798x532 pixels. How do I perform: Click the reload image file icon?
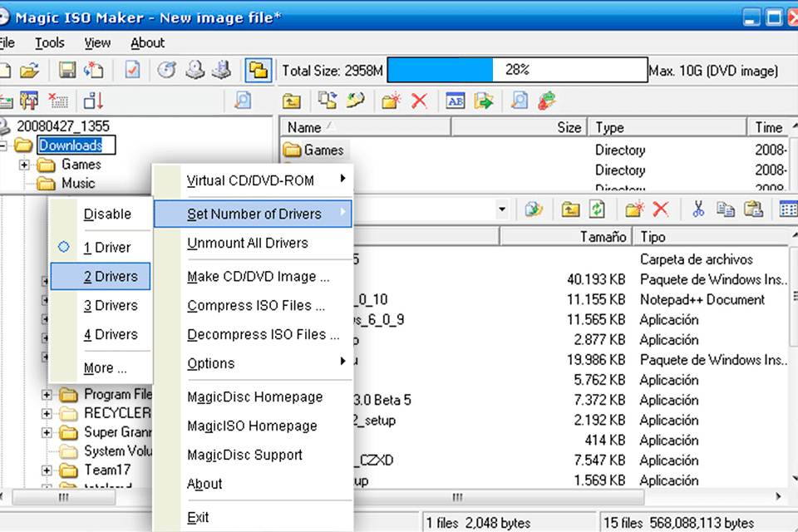point(94,71)
